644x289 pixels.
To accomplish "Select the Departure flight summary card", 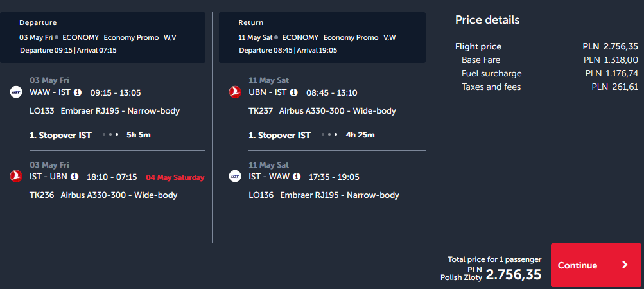I will (103, 37).
